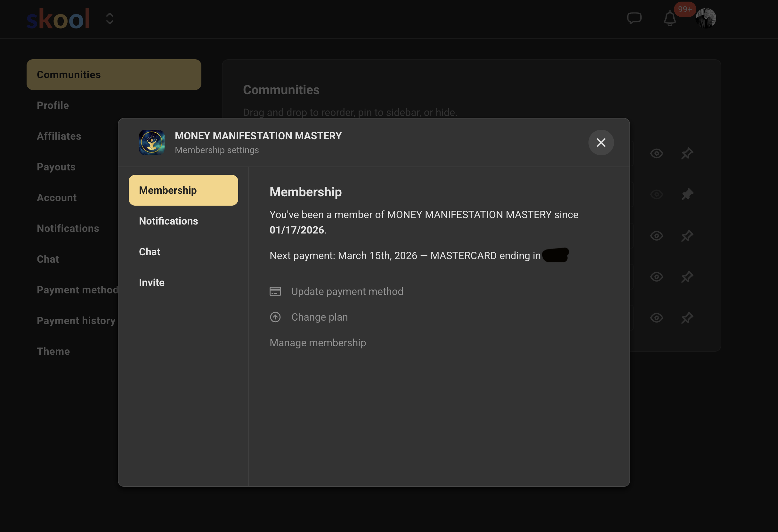Click the last community's pin icon
Screen dimensions: 778x532
click(687, 318)
